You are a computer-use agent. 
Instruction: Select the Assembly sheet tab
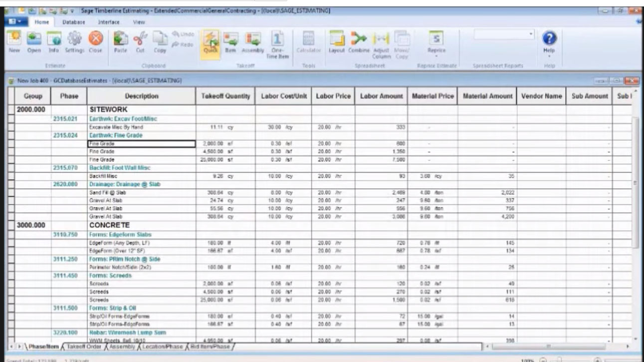(x=122, y=346)
